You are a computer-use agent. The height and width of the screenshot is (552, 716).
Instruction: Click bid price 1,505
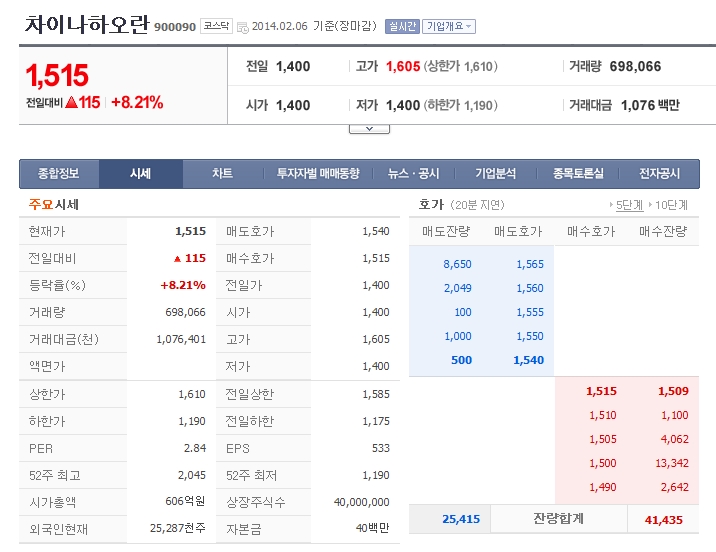(x=603, y=439)
